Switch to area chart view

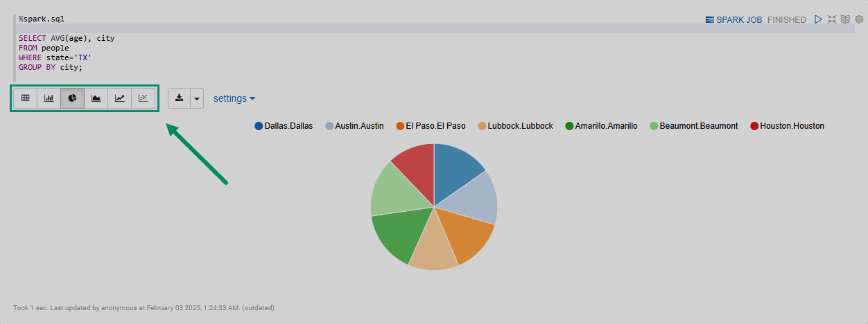[x=96, y=98]
